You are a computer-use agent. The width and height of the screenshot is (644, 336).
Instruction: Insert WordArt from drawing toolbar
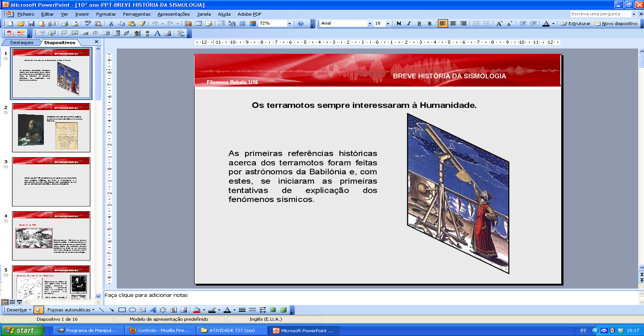point(153,310)
